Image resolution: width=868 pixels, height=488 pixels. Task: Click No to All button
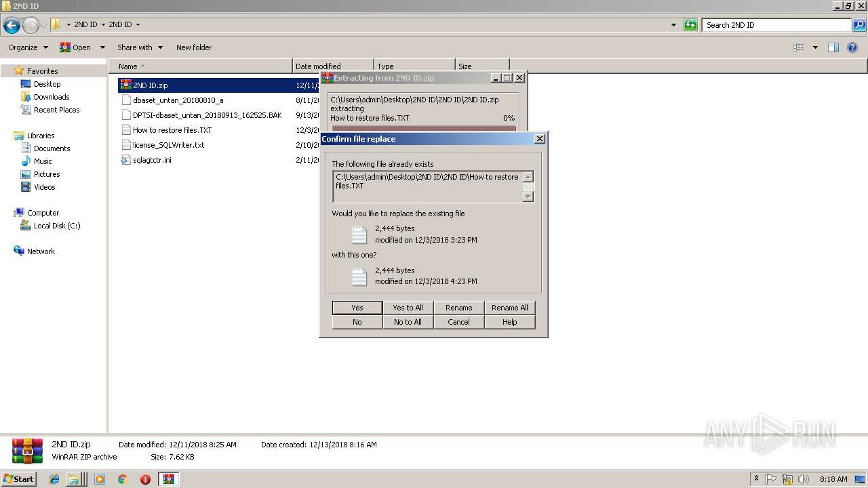[408, 322]
